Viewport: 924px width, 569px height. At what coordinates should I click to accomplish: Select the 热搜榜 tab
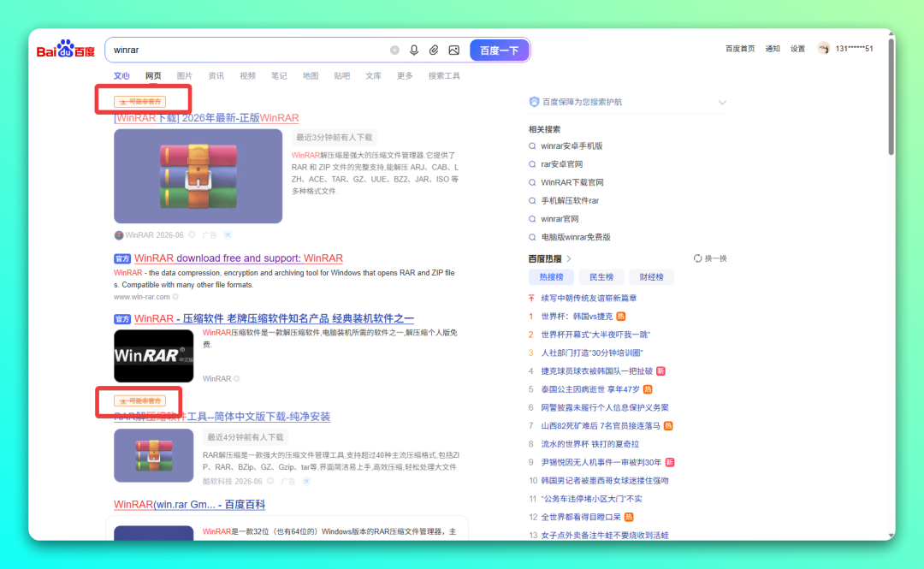click(552, 276)
